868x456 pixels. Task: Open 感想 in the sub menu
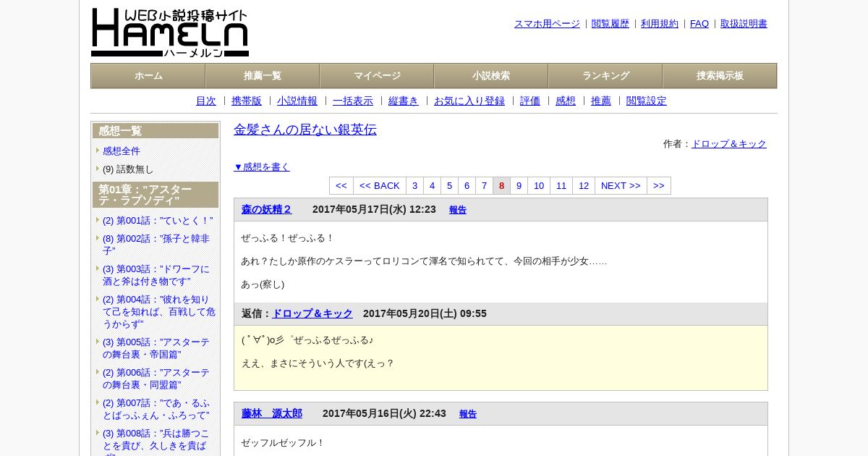tap(566, 101)
